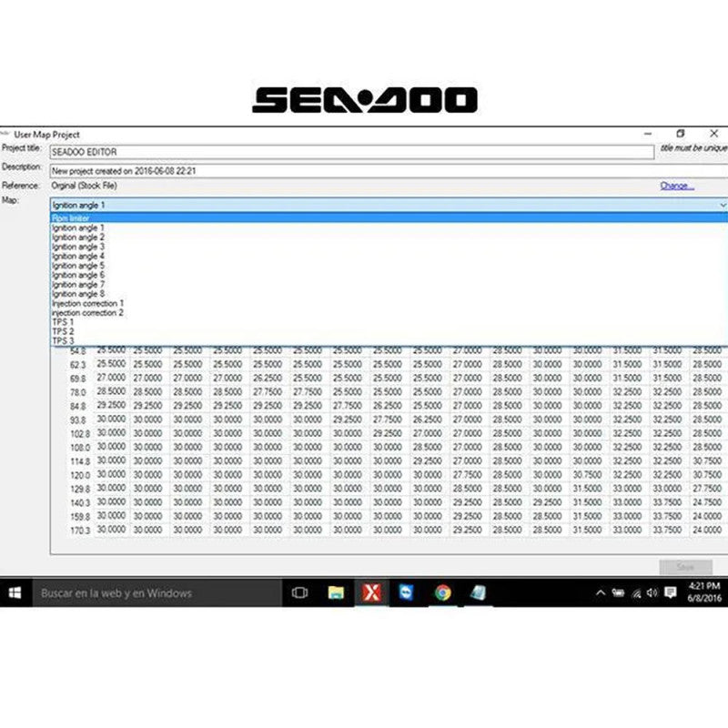
Task: Choose Ignition angle 3 in the list
Action: [x=389, y=247]
